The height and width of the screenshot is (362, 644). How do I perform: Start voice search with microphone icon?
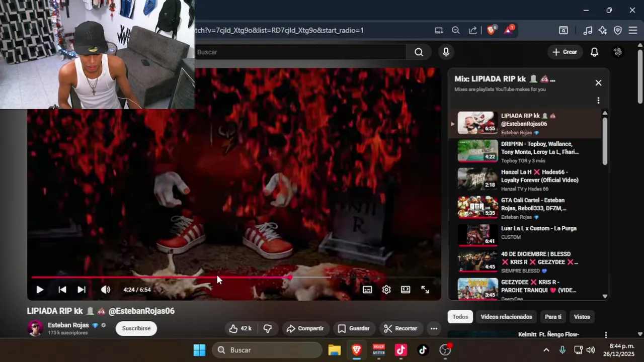[446, 52]
